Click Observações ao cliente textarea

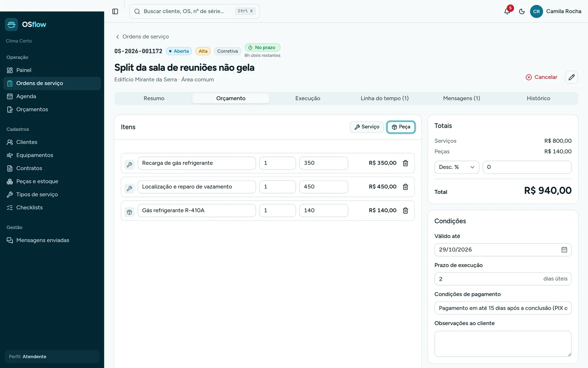pos(503,344)
